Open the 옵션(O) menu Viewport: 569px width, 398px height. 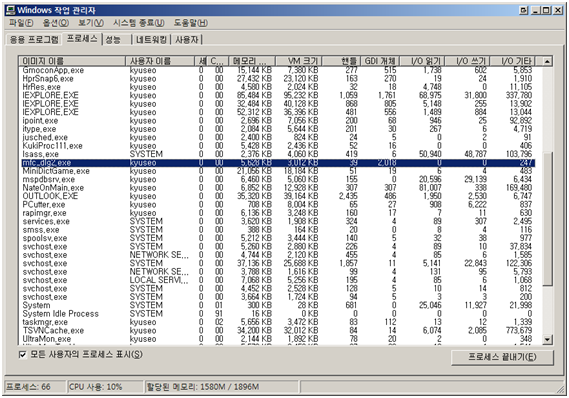[56, 23]
